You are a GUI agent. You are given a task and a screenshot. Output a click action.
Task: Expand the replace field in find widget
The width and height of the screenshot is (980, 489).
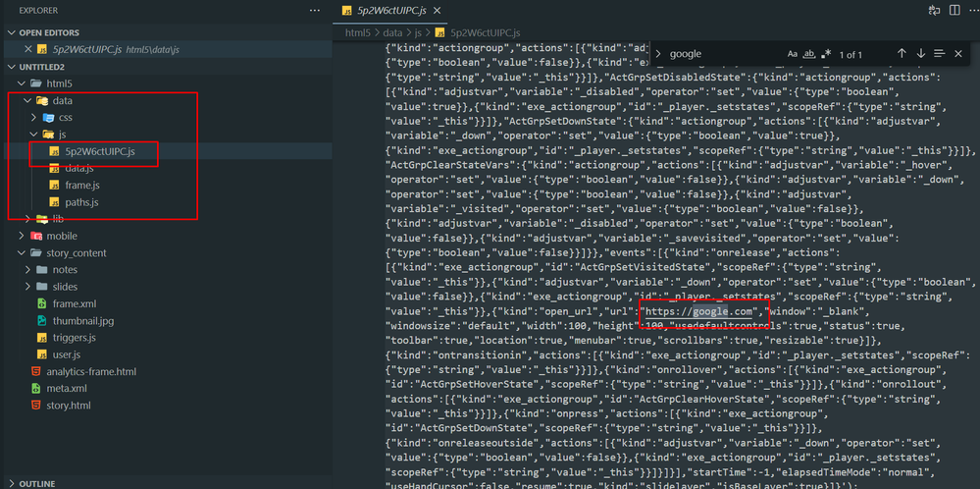(658, 54)
